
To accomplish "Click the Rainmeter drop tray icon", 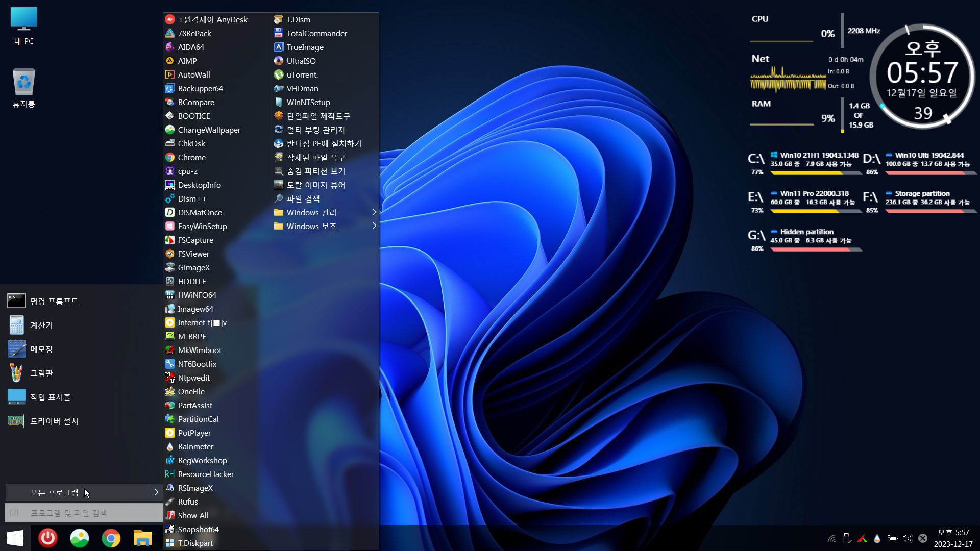I will [x=877, y=538].
